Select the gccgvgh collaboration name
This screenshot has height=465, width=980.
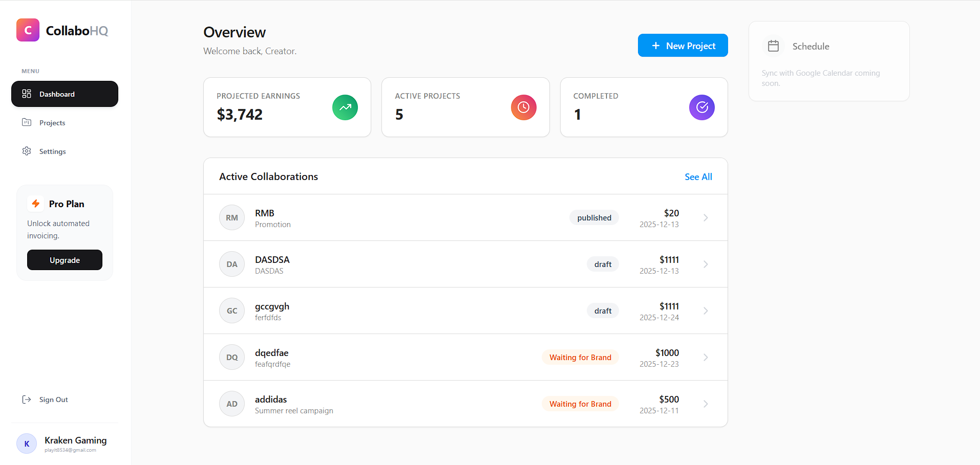[272, 306]
